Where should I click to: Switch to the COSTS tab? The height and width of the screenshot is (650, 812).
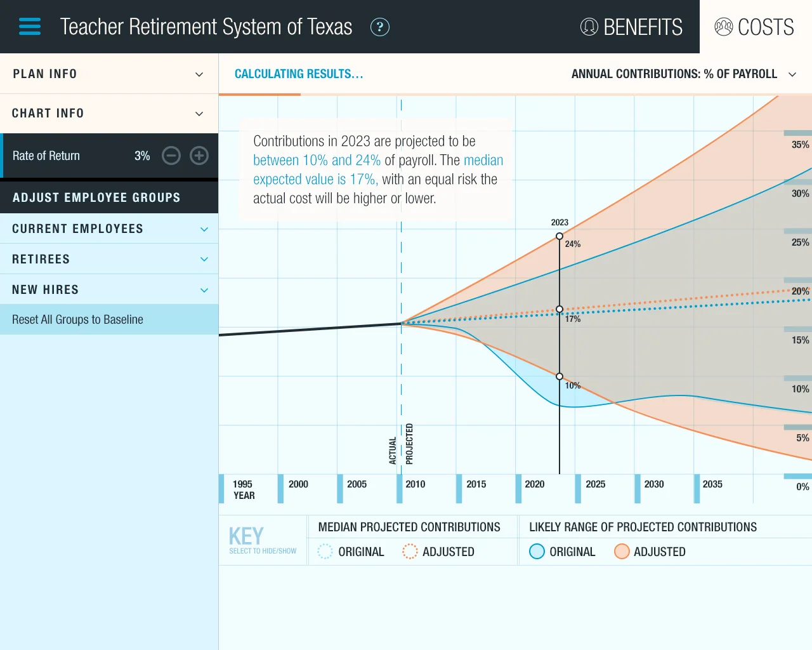coord(755,27)
